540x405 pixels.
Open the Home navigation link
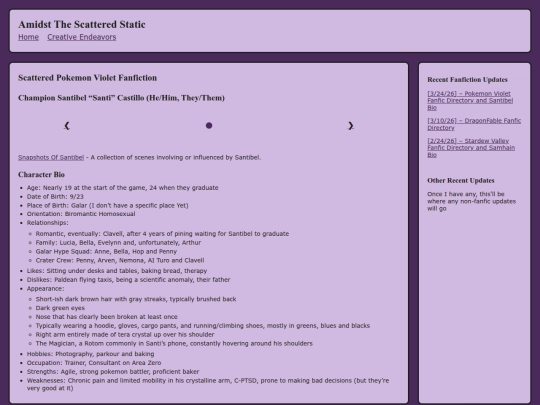tap(29, 37)
